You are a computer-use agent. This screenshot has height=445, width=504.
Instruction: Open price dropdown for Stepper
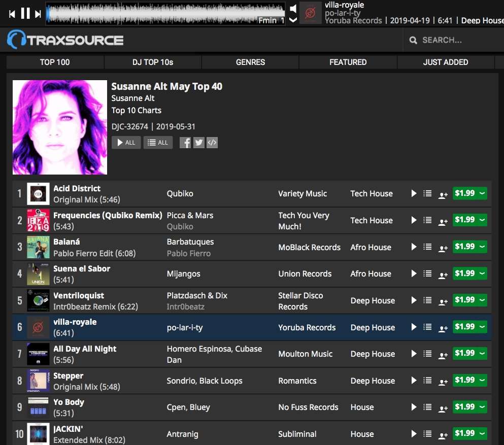click(482, 380)
